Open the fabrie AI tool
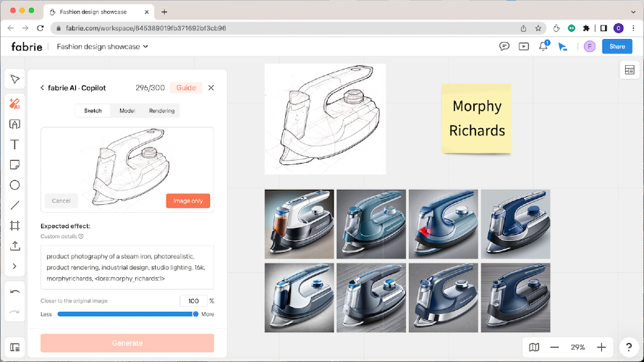644x362 pixels. coord(14,104)
